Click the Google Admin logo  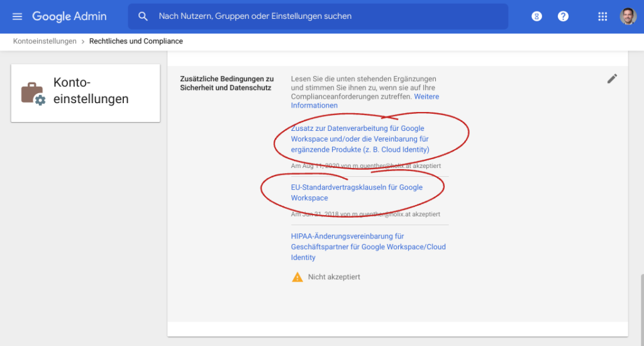[x=69, y=16]
